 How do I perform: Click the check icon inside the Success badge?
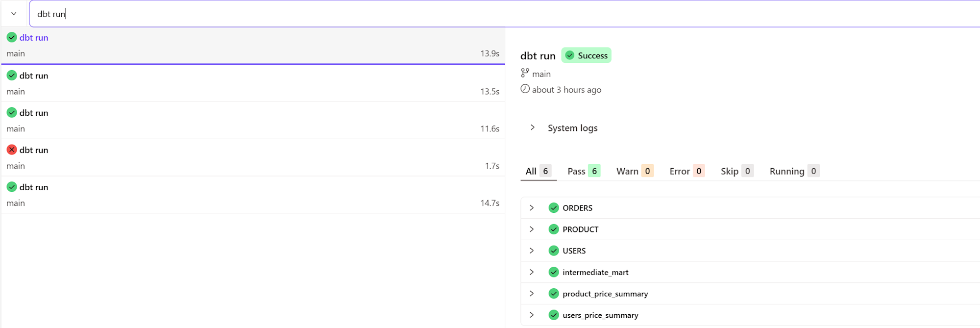coord(570,55)
